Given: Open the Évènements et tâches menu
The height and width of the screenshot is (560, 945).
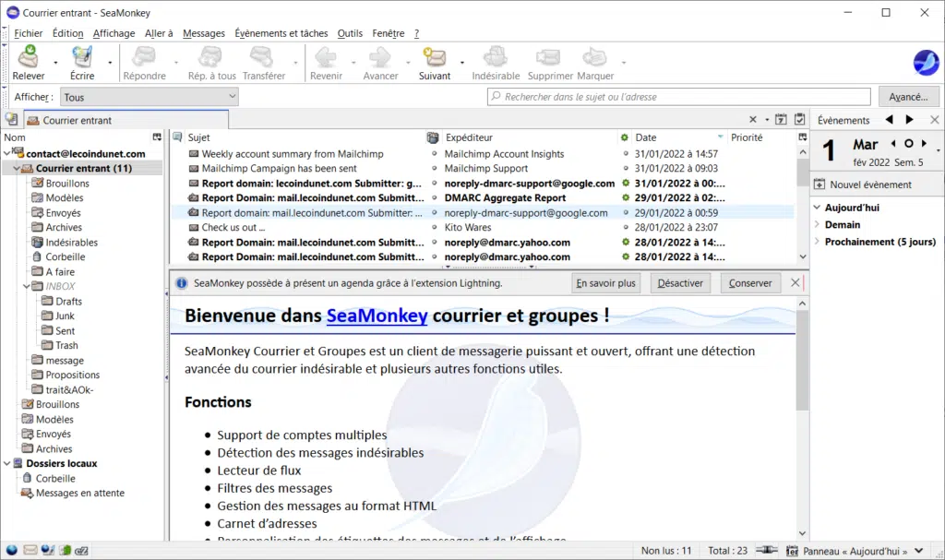Looking at the screenshot, I should (x=281, y=33).
